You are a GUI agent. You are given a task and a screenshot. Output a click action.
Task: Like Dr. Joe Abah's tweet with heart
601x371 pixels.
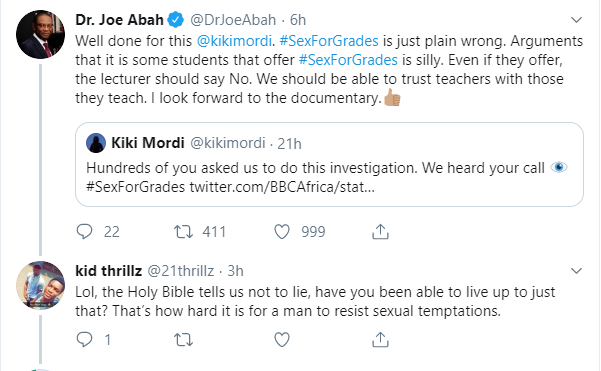[x=282, y=231]
